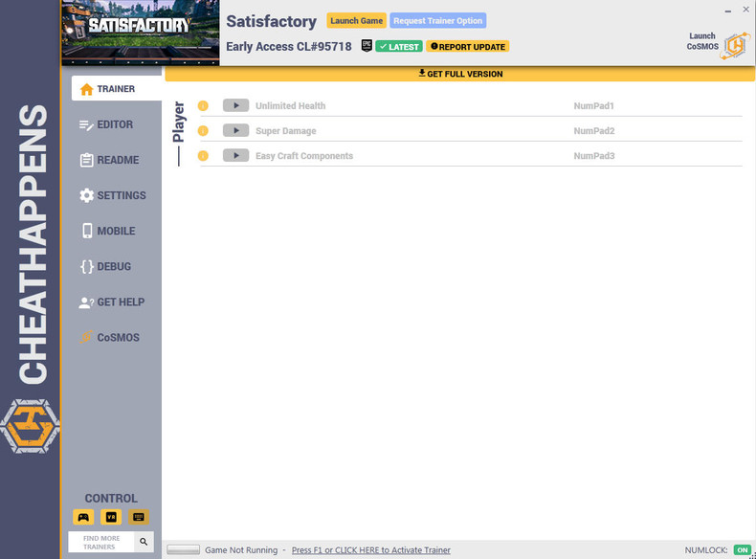
Task: Click the NumPad3 hotkey label
Action: point(593,156)
